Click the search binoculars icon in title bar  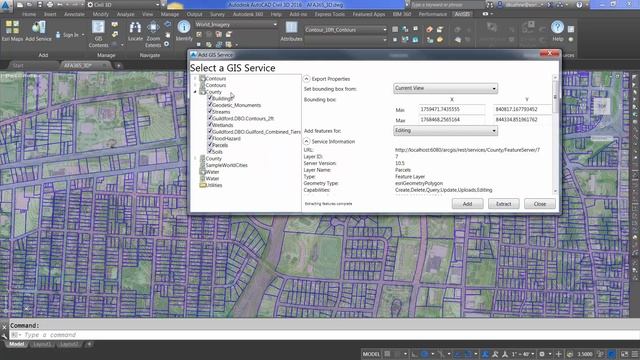490,5
